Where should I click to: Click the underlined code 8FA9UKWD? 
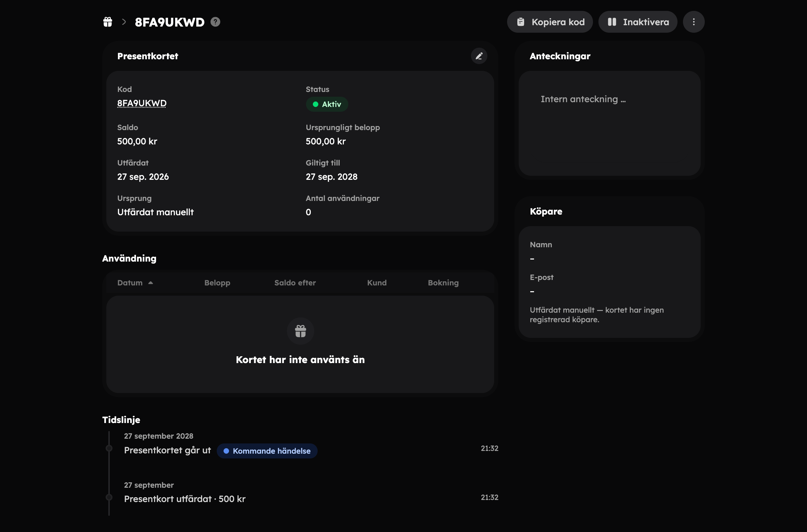click(142, 103)
